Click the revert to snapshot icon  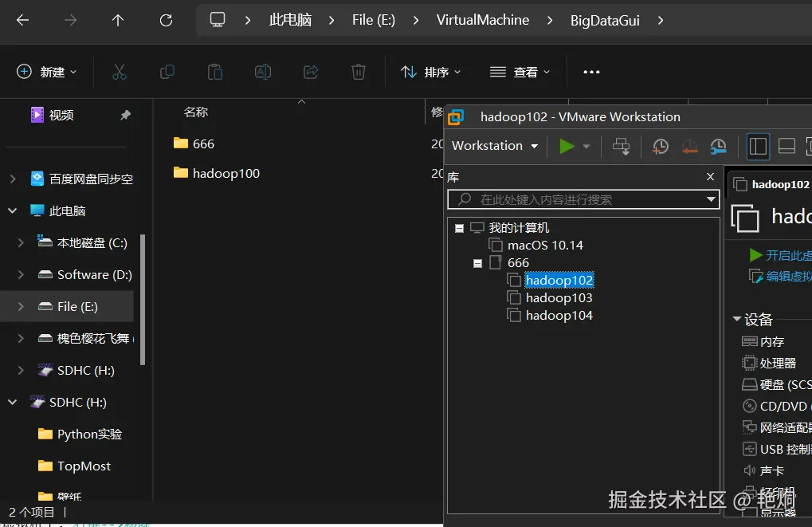coord(689,147)
